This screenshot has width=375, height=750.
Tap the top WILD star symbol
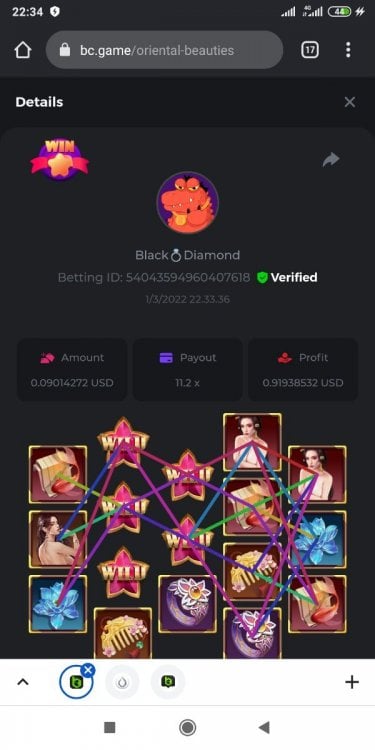(123, 442)
